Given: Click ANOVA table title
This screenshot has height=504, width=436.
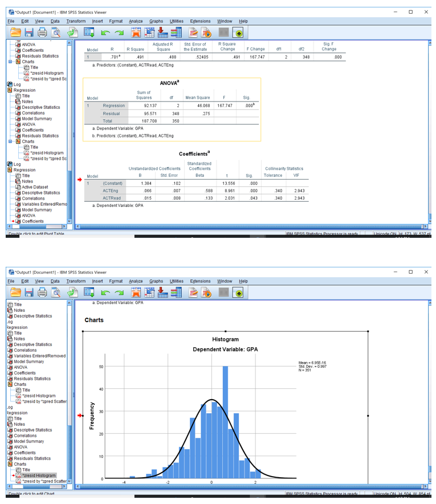Looking at the screenshot, I should [169, 83].
